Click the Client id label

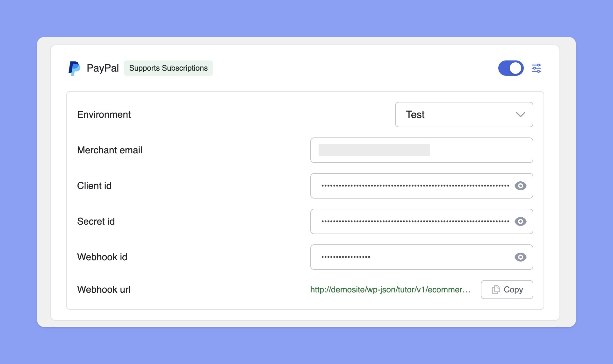pyautogui.click(x=94, y=186)
